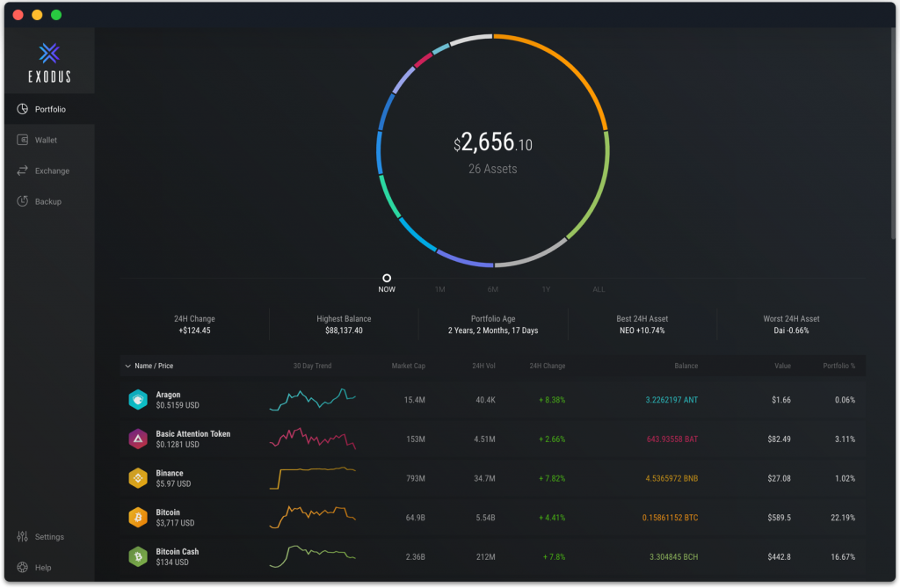
Task: Click the orange Bitcoin icon
Action: 138,518
